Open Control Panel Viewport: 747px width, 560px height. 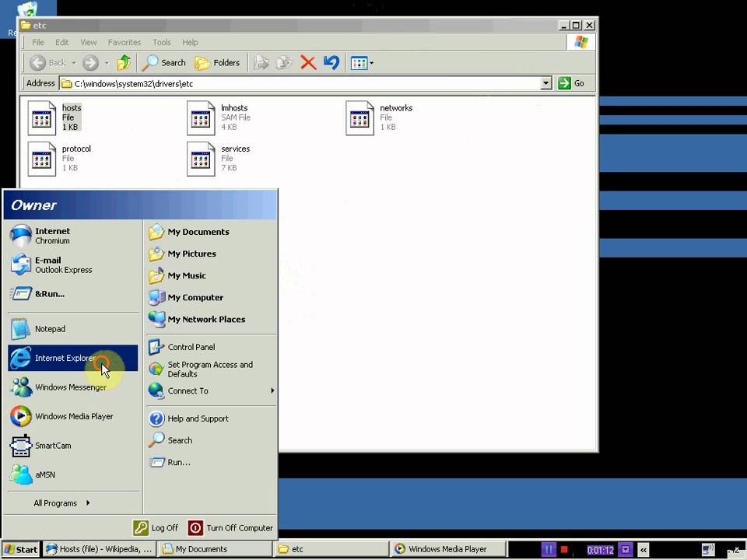[x=212, y=347]
